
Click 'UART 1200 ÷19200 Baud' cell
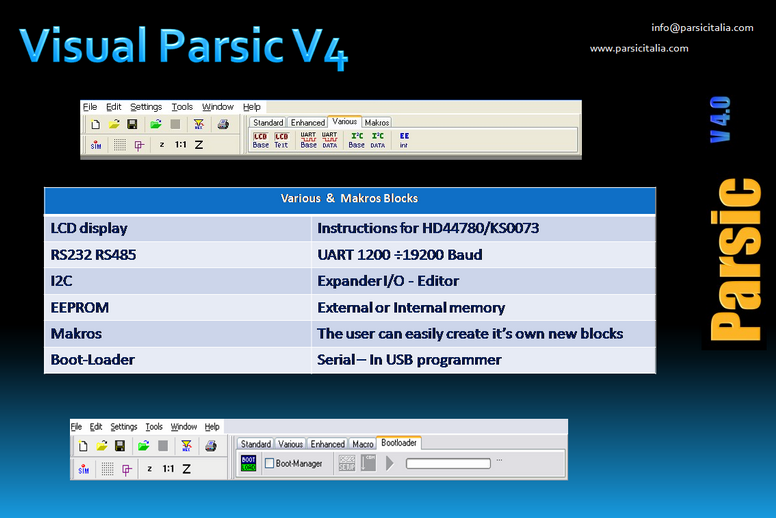coord(484,255)
